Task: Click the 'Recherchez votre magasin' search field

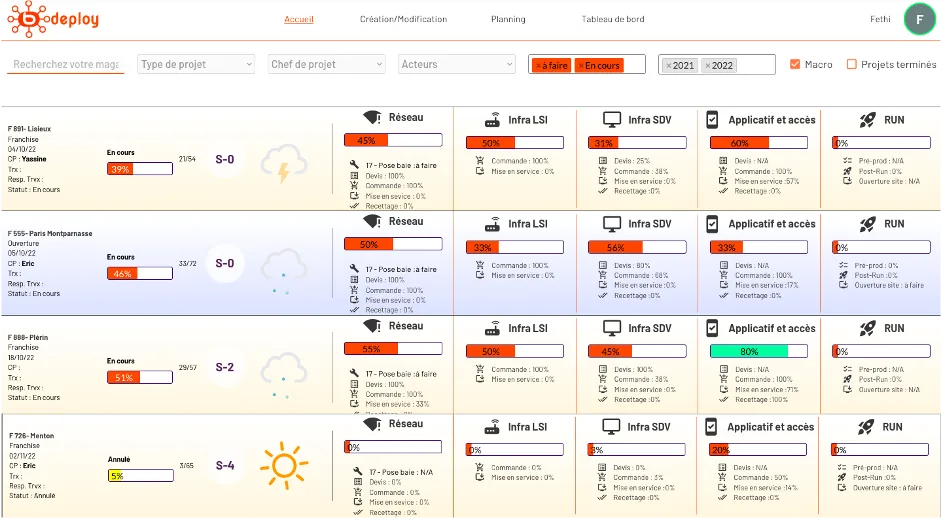Action: tap(65, 64)
